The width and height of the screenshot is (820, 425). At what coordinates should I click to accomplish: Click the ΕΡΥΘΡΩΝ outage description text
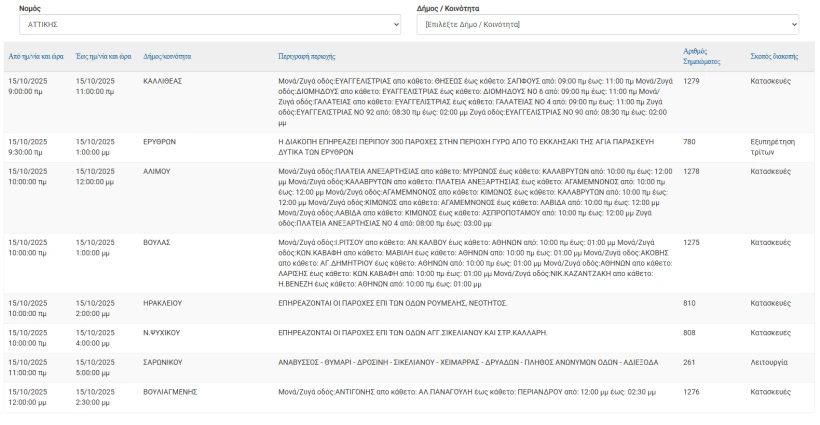(466, 147)
